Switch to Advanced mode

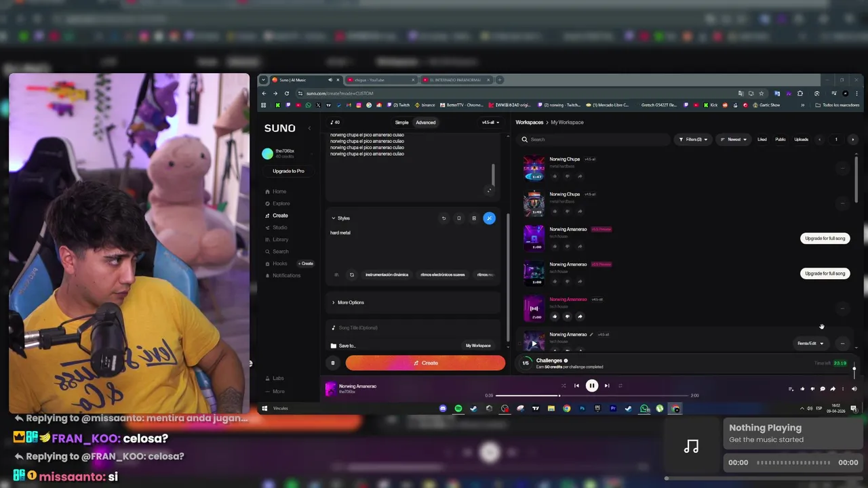426,123
